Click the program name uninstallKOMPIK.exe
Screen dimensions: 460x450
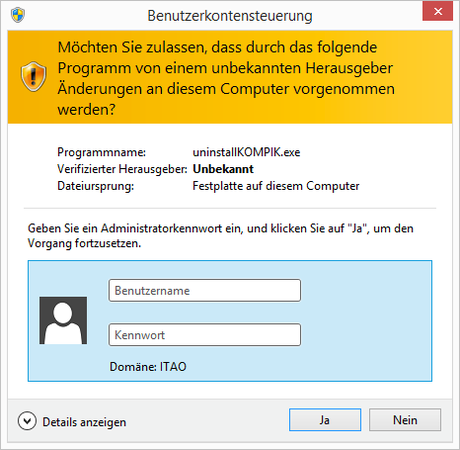point(246,152)
